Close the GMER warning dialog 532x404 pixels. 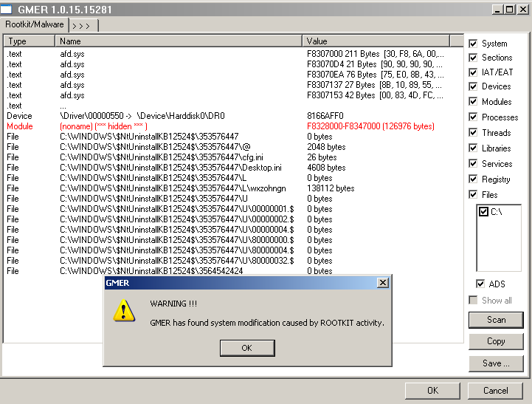383,282
